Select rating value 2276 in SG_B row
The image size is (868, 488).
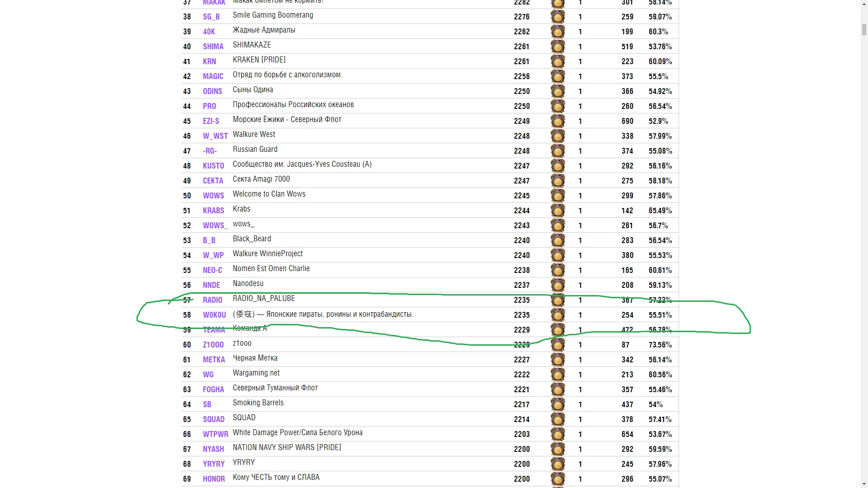(522, 17)
